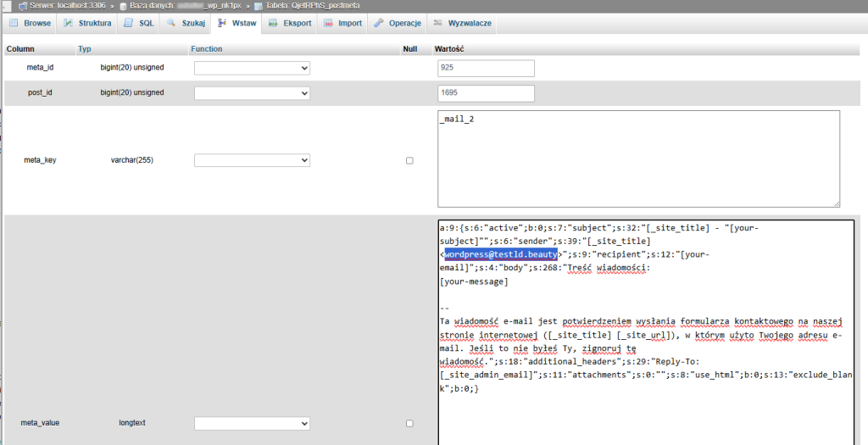Click the Browse tab icon
This screenshot has height=445, width=868.
[x=14, y=23]
